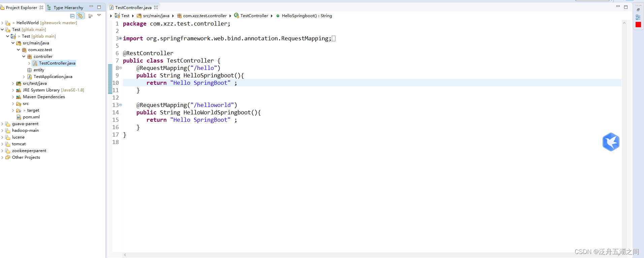This screenshot has width=644, height=258.
Task: Collapse the src/main/java folder
Action: coord(13,43)
